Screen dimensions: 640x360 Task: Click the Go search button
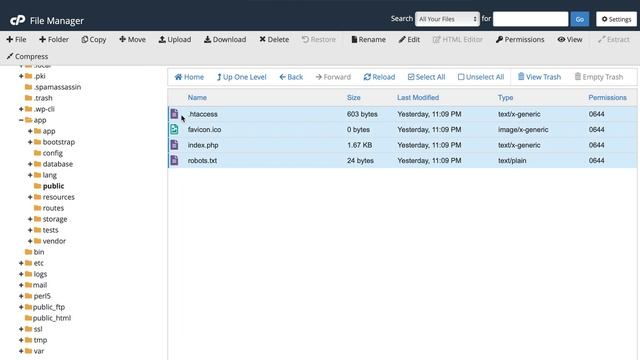580,19
